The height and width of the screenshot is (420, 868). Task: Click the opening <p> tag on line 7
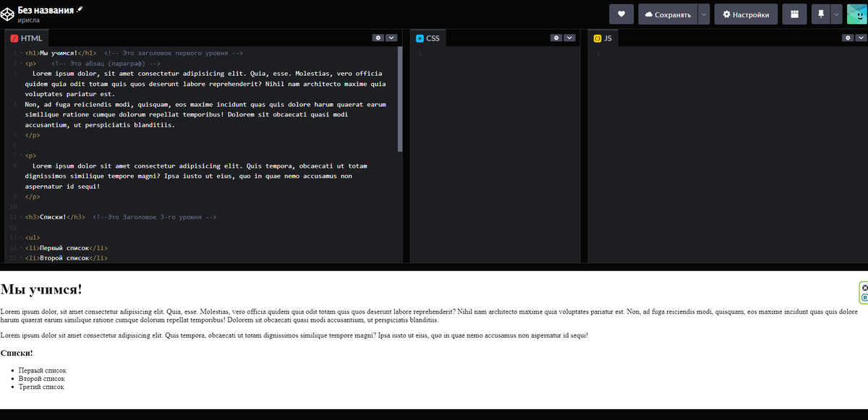(x=30, y=155)
